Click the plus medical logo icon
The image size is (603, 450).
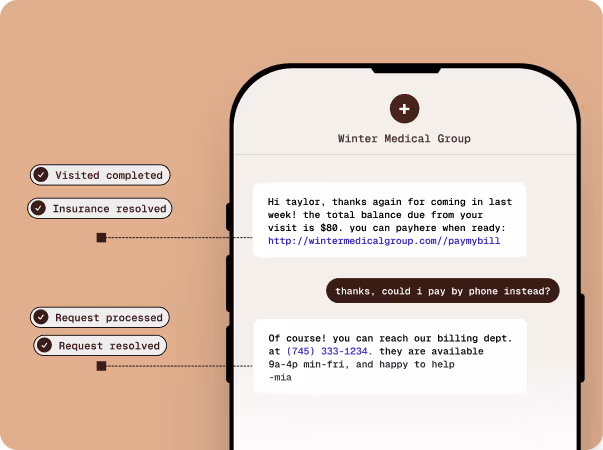pos(404,109)
